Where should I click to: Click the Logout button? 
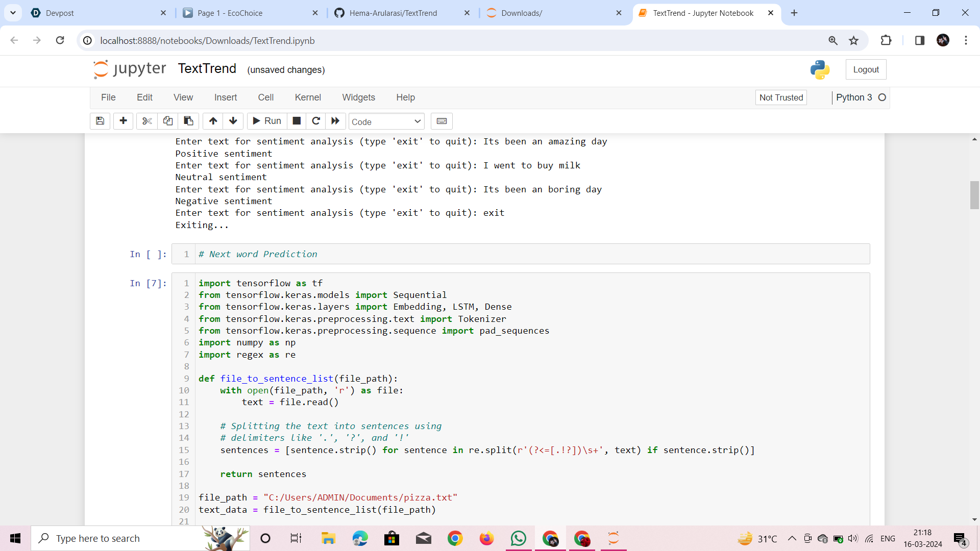[x=866, y=69]
